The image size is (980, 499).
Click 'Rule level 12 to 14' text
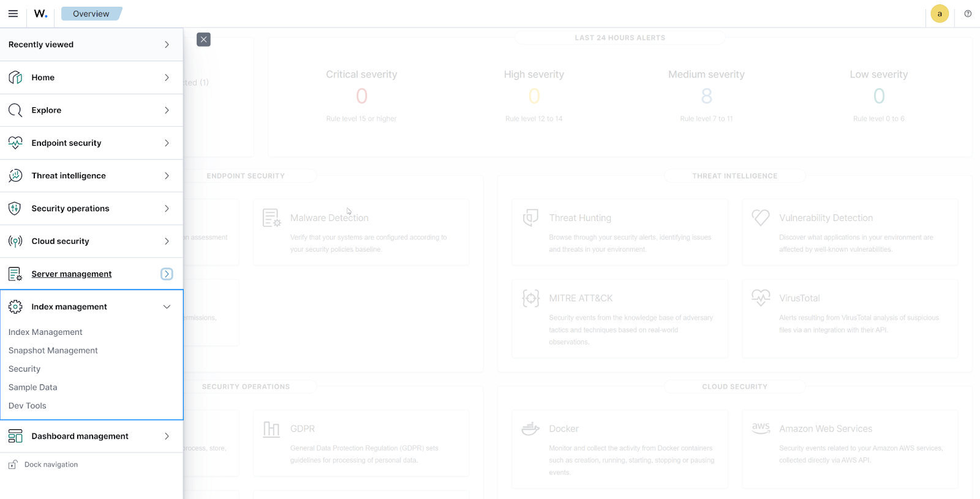coord(534,119)
